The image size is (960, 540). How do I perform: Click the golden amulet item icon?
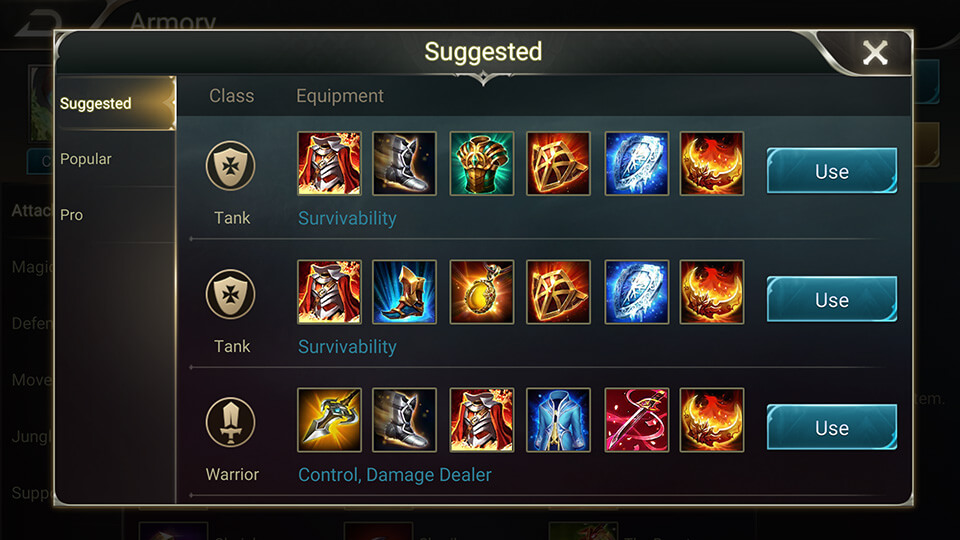point(482,292)
